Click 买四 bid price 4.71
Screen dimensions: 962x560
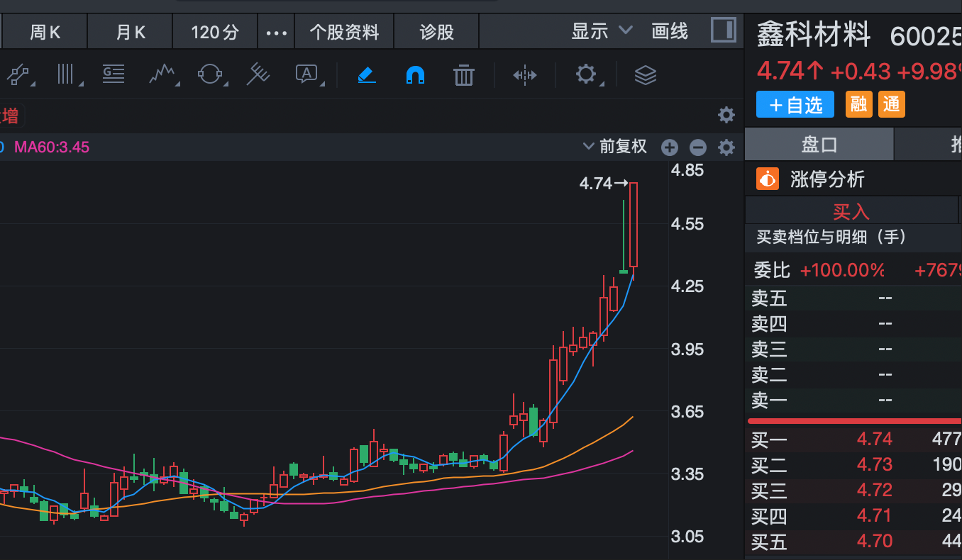(874, 516)
